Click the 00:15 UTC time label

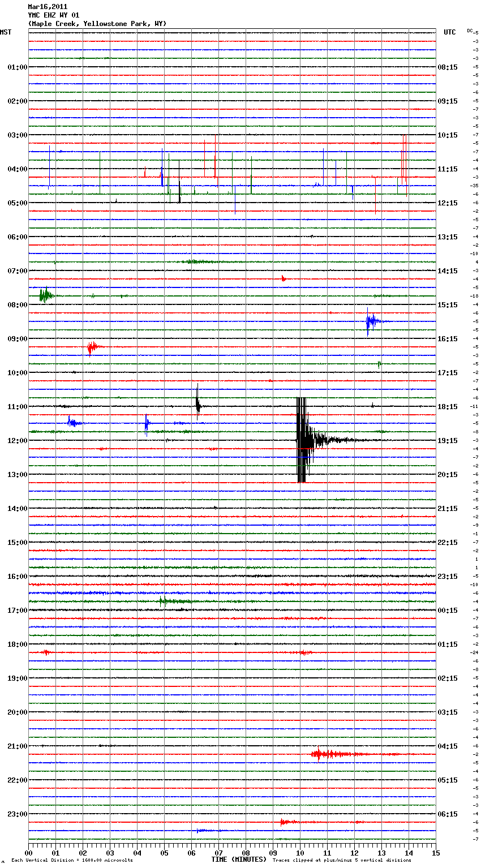[448, 611]
